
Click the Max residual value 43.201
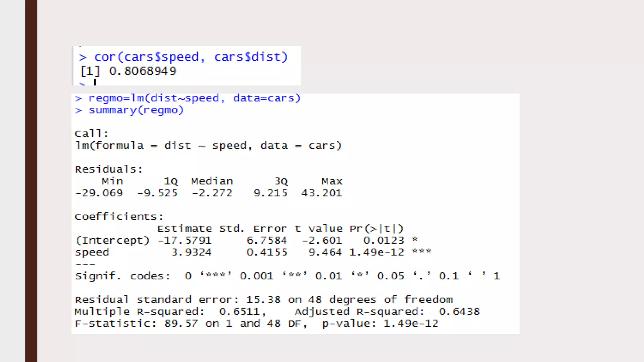pos(321,193)
